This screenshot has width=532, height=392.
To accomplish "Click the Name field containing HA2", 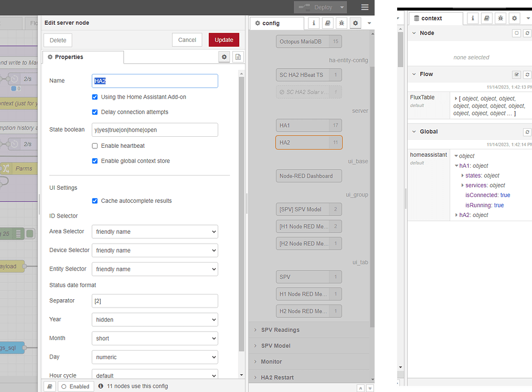I will [x=155, y=81].
